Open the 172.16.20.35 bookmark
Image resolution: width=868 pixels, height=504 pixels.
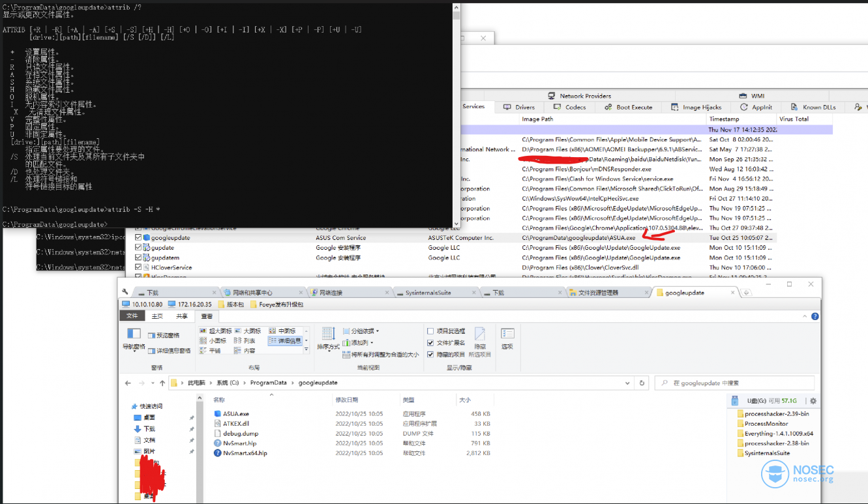[x=190, y=304]
